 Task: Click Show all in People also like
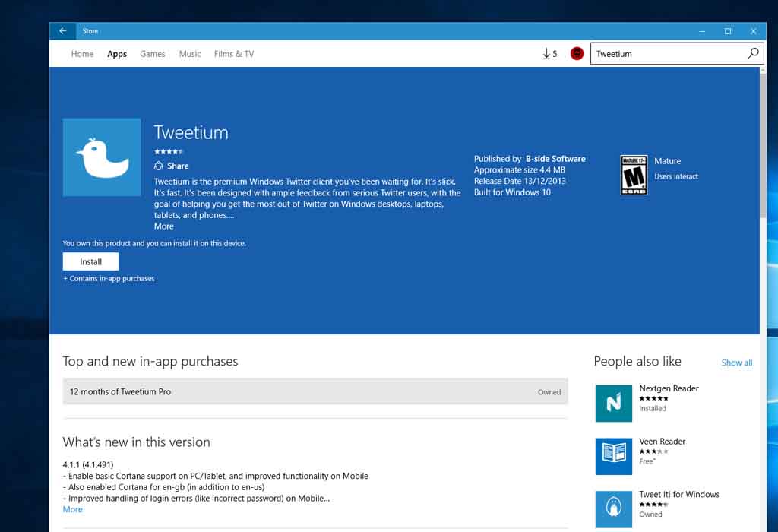coord(736,363)
